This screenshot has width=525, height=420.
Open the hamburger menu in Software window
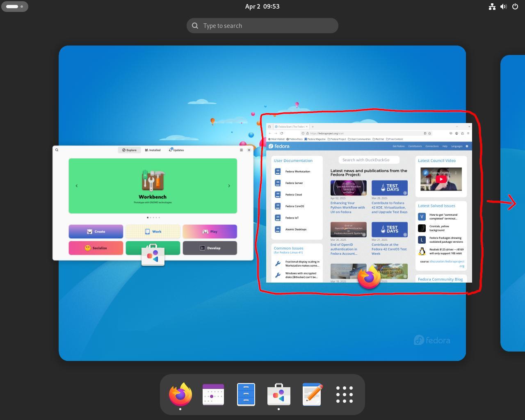pyautogui.click(x=241, y=150)
